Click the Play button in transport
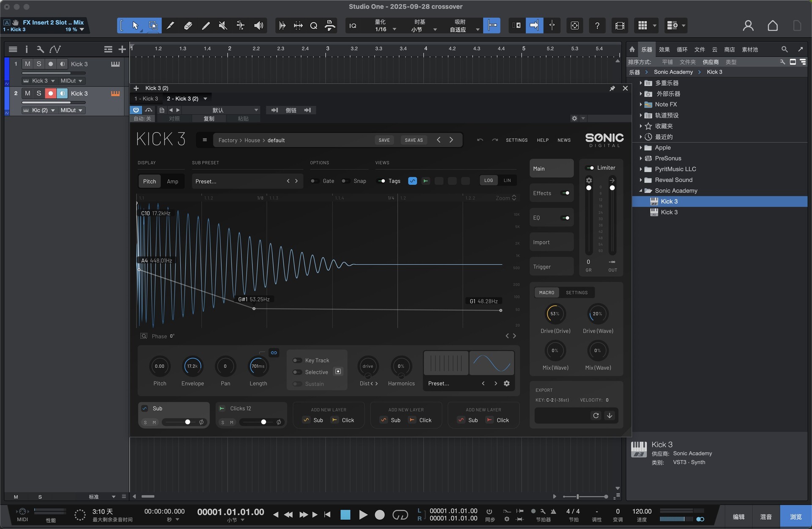The height and width of the screenshot is (529, 812). (x=363, y=515)
